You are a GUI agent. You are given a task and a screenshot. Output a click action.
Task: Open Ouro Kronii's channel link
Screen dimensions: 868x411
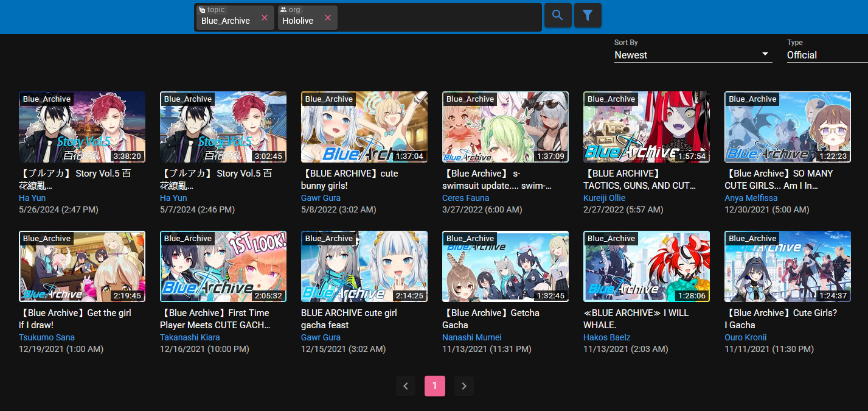pyautogui.click(x=745, y=337)
